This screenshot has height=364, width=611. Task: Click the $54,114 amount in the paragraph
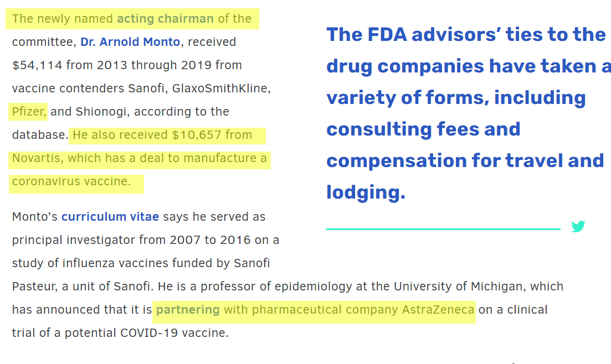point(37,65)
